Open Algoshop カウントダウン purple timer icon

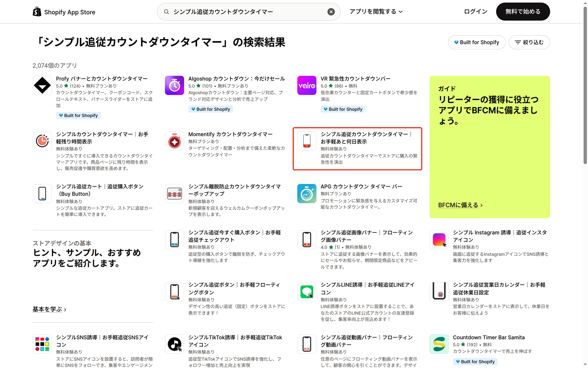pos(175,85)
